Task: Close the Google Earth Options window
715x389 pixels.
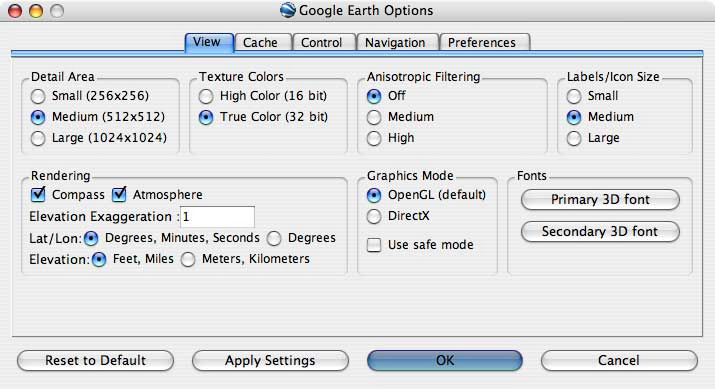Action: tap(15, 10)
